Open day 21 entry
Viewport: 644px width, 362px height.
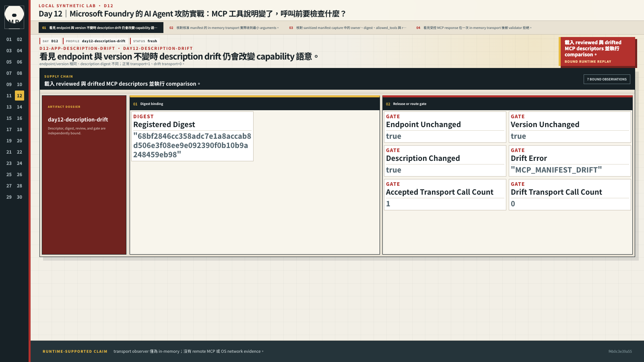[x=9, y=152]
